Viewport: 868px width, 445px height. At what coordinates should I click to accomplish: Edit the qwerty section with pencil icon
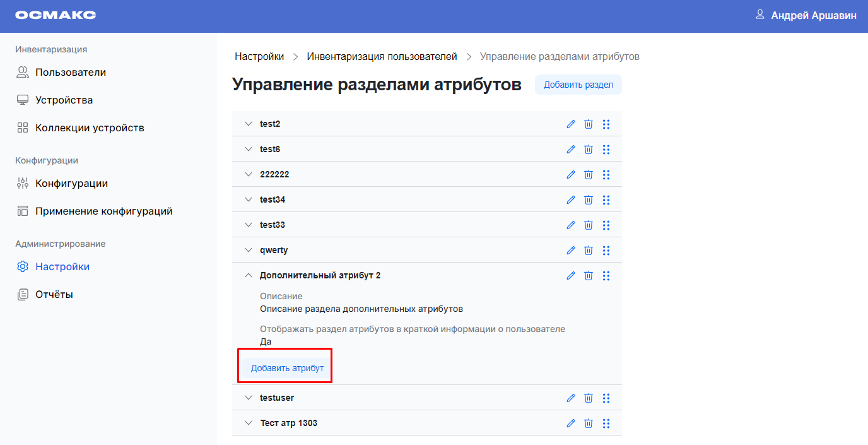(571, 251)
